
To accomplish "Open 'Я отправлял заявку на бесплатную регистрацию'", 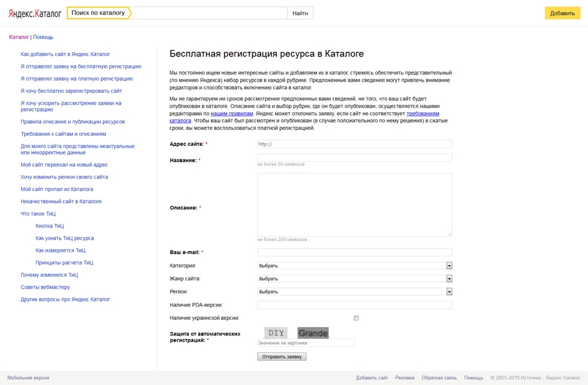I will (x=81, y=66).
